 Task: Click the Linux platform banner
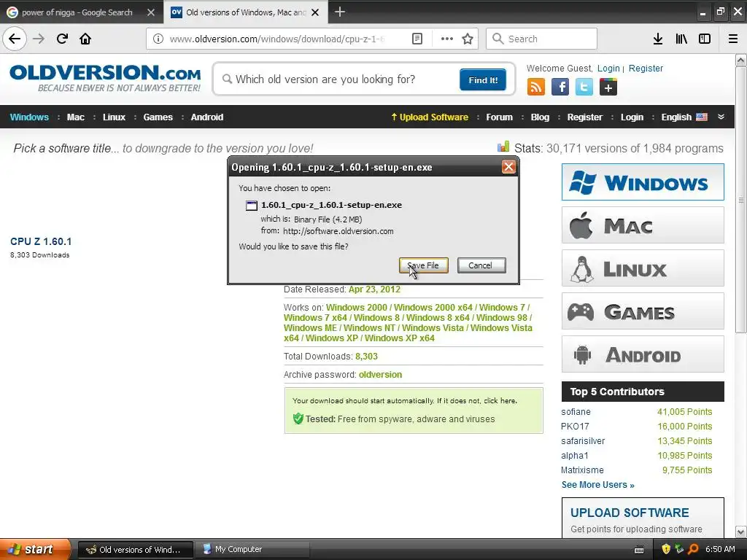[643, 268]
